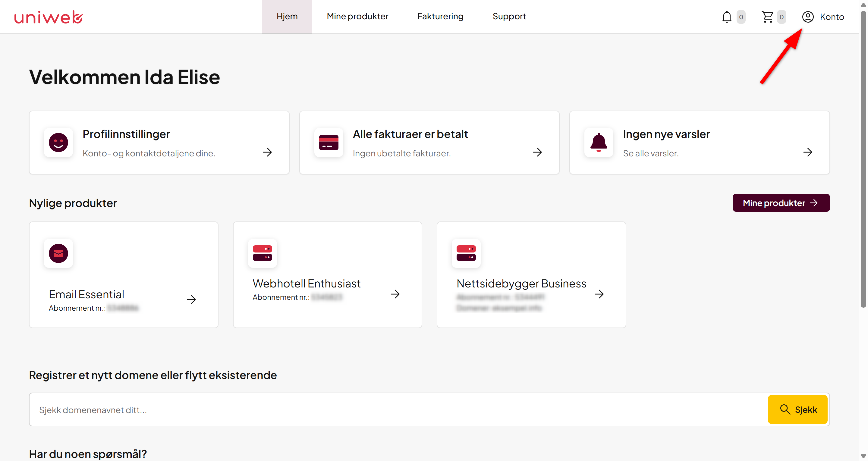Click arrow next to Email Essential
Screen dimensions: 868x461
coord(191,299)
